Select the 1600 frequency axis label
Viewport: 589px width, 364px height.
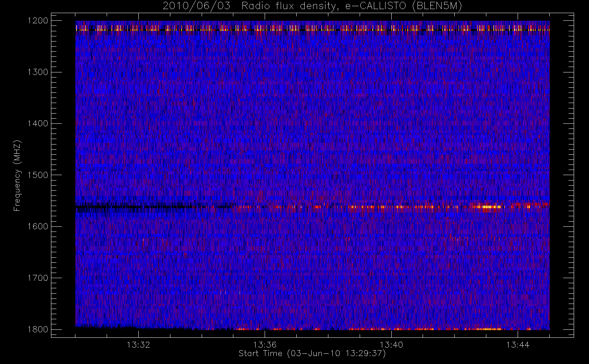38,226
